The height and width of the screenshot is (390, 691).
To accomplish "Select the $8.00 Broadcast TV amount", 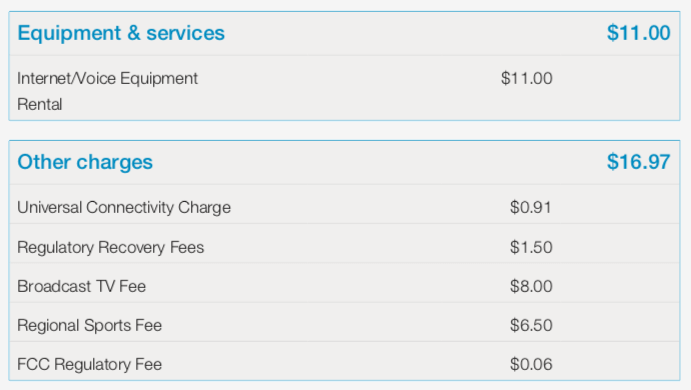I will (531, 286).
